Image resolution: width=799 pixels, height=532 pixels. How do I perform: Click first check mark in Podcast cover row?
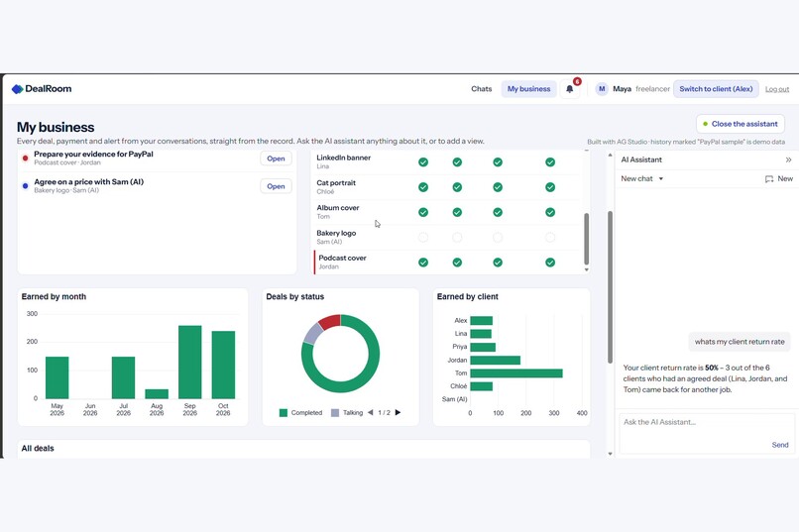(423, 263)
